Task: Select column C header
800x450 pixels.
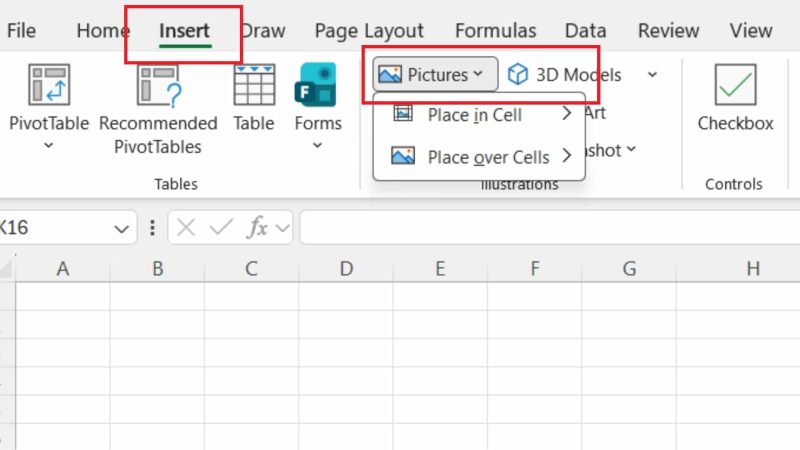Action: click(x=252, y=268)
